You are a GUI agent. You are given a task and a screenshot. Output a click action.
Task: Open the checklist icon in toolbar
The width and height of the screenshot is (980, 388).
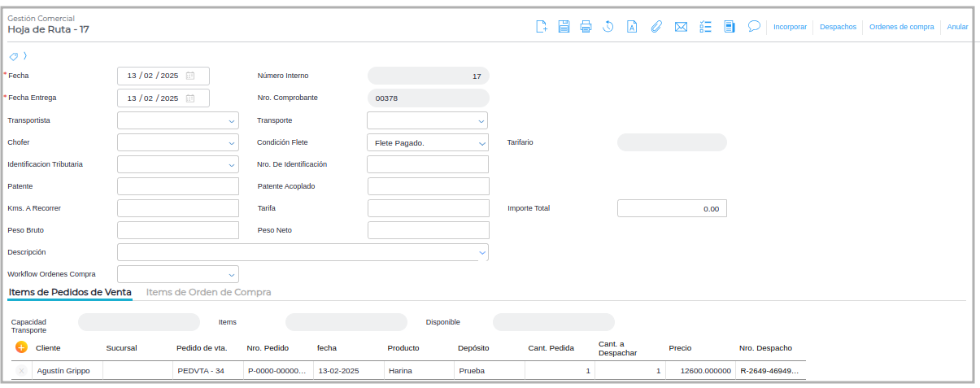[x=706, y=27]
